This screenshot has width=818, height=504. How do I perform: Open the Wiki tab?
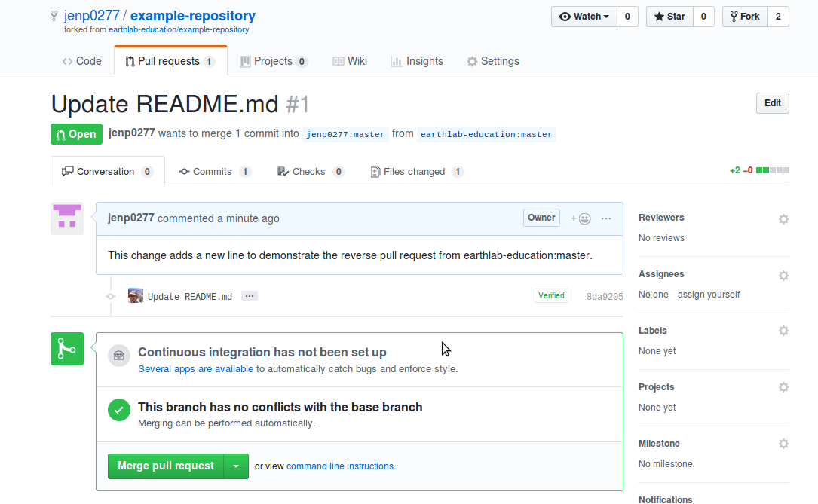pos(350,61)
